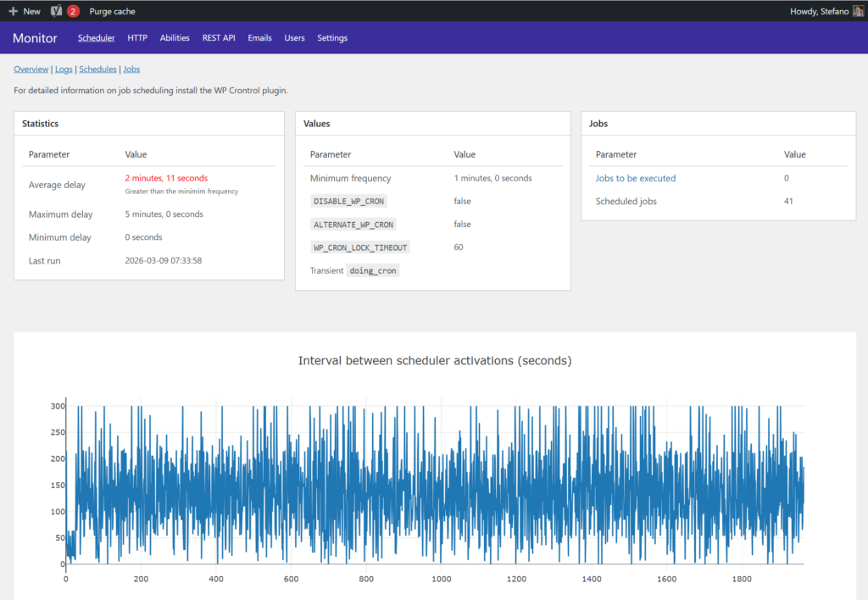Click Purge cache in the admin bar
Image resolution: width=868 pixels, height=600 pixels.
(x=112, y=11)
